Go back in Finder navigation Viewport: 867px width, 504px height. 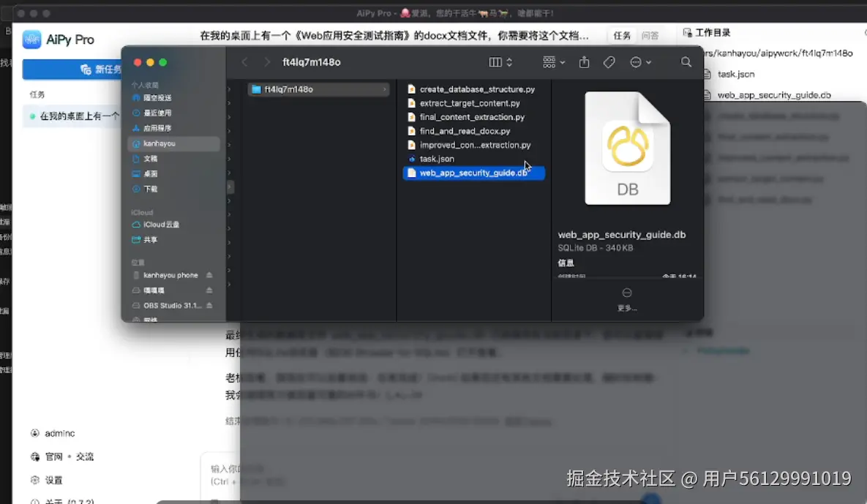pyautogui.click(x=244, y=62)
